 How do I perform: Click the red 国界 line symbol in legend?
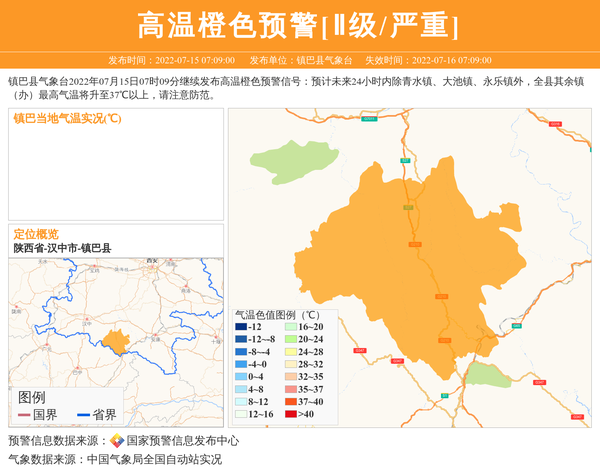coord(25,415)
